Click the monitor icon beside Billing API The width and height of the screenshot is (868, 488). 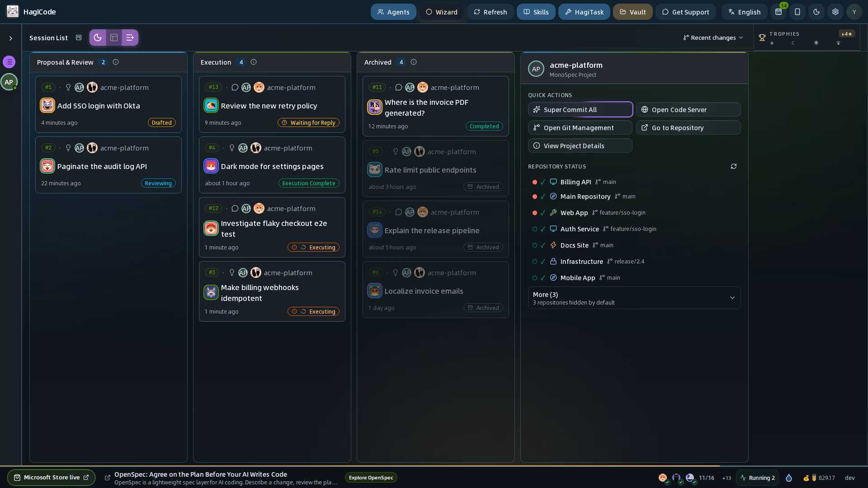click(x=553, y=182)
